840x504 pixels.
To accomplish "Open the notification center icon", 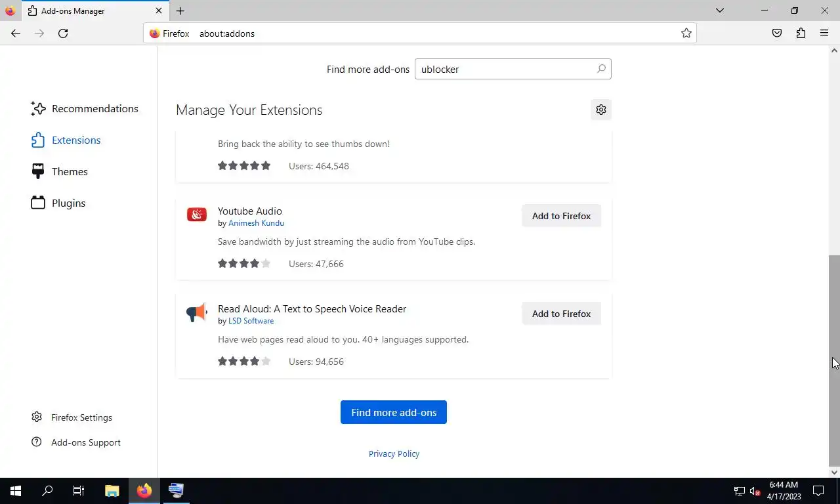I will coord(818,491).
